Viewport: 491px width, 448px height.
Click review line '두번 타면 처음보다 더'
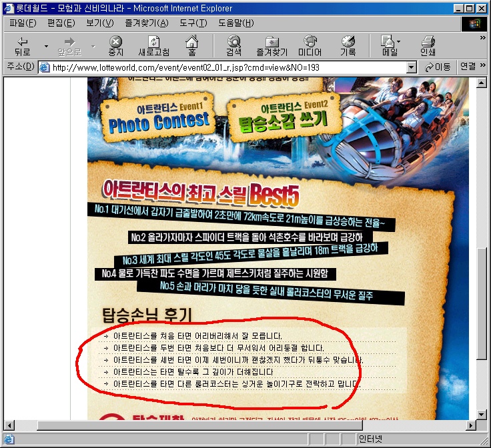tap(218, 348)
